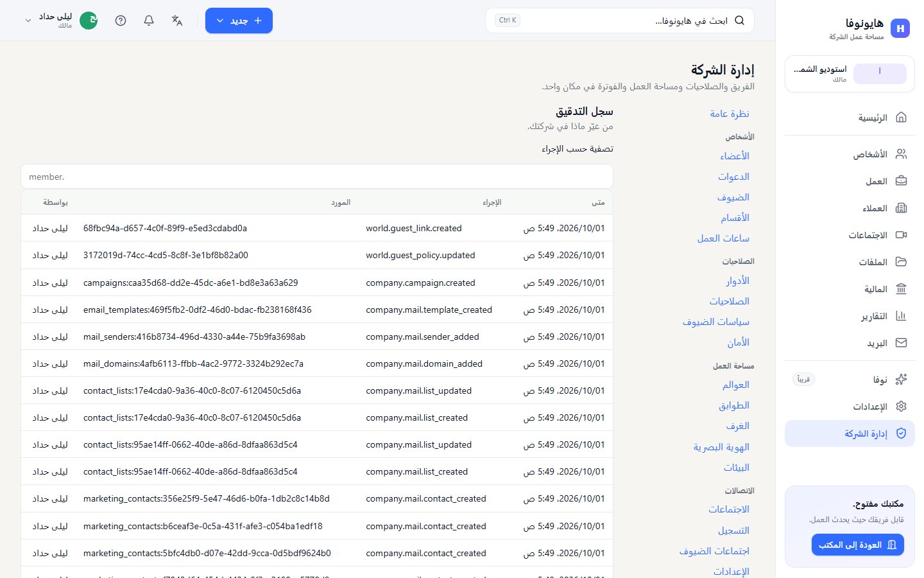Open the جديد create dropdown

point(239,21)
